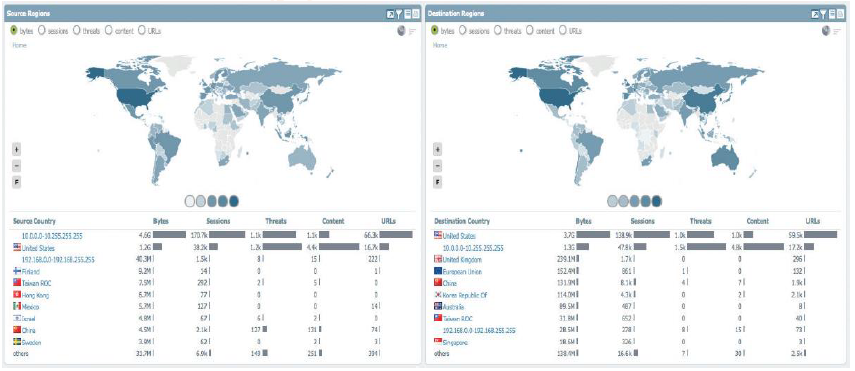The width and height of the screenshot is (855, 371).
Task: Click the Finland flag in Source Country table
Action: pyautogui.click(x=17, y=271)
